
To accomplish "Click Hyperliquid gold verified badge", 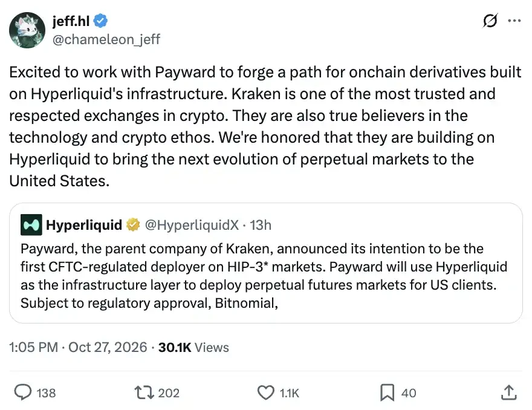I will click(x=133, y=225).
